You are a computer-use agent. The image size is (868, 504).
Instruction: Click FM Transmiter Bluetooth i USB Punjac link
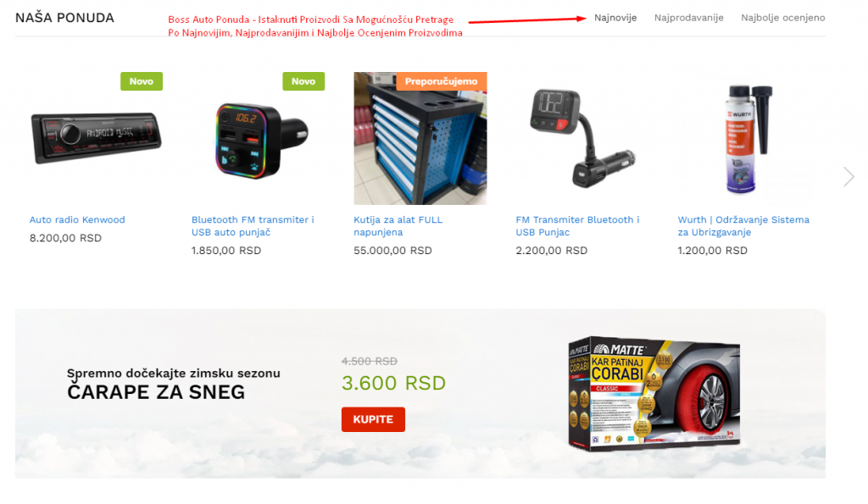[577, 225]
